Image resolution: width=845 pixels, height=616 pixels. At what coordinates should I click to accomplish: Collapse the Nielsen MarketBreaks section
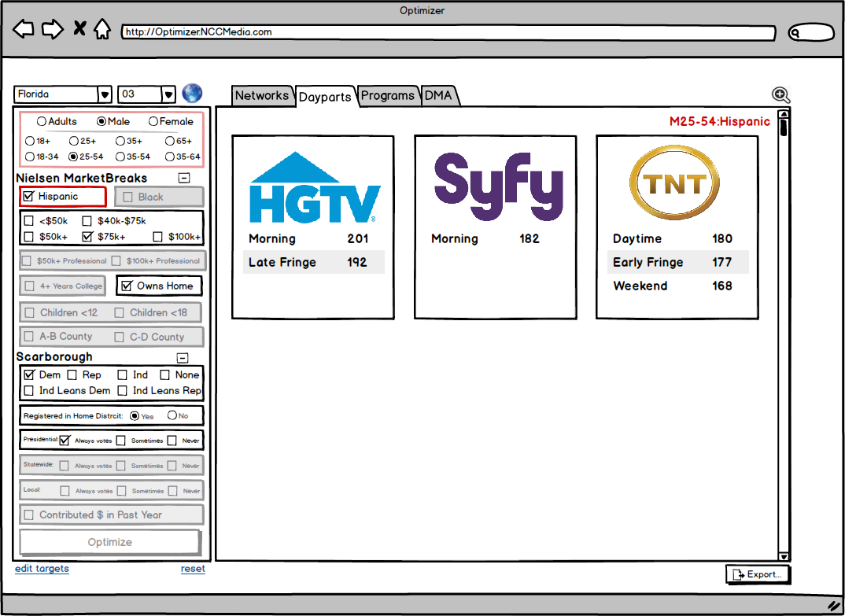[183, 178]
